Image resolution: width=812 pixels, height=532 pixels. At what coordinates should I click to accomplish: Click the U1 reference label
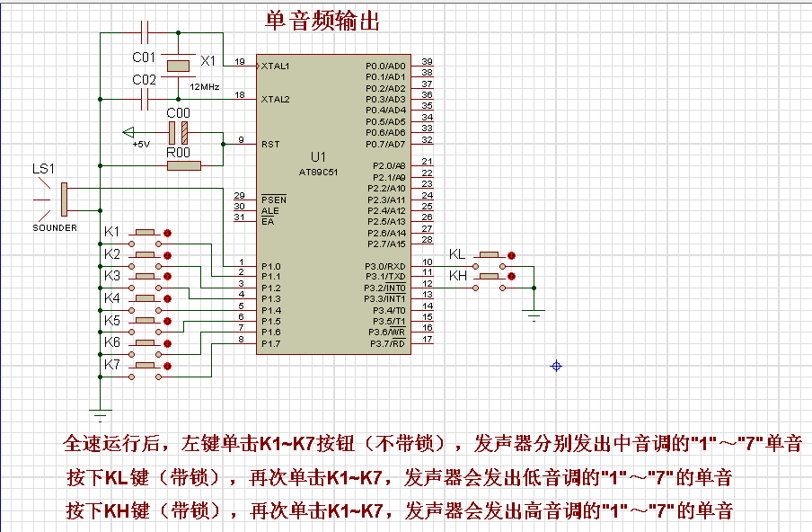click(319, 157)
